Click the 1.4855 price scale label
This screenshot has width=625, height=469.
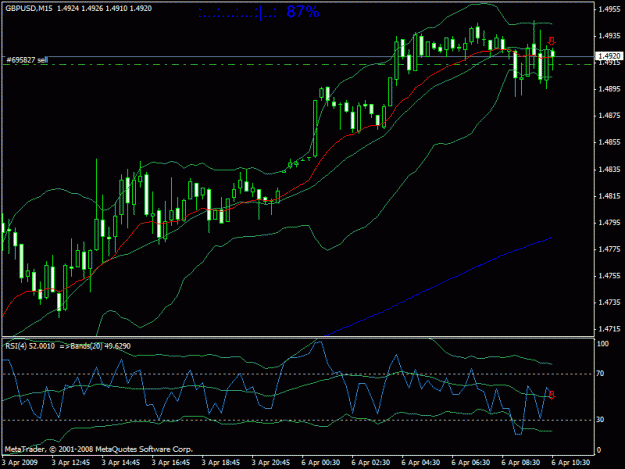click(609, 142)
